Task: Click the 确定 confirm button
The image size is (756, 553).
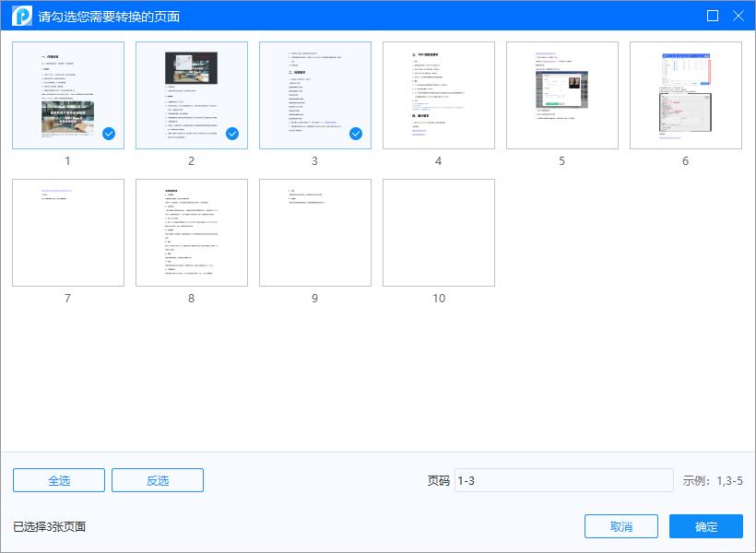Action: point(706,526)
